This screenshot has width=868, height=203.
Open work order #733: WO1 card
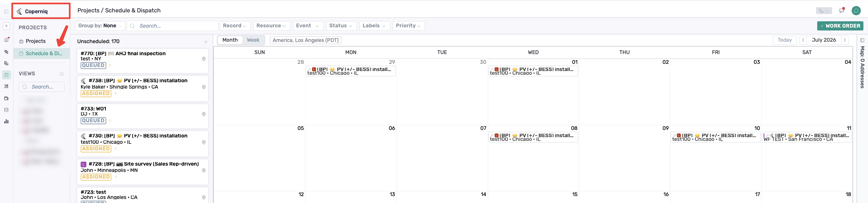[143, 116]
